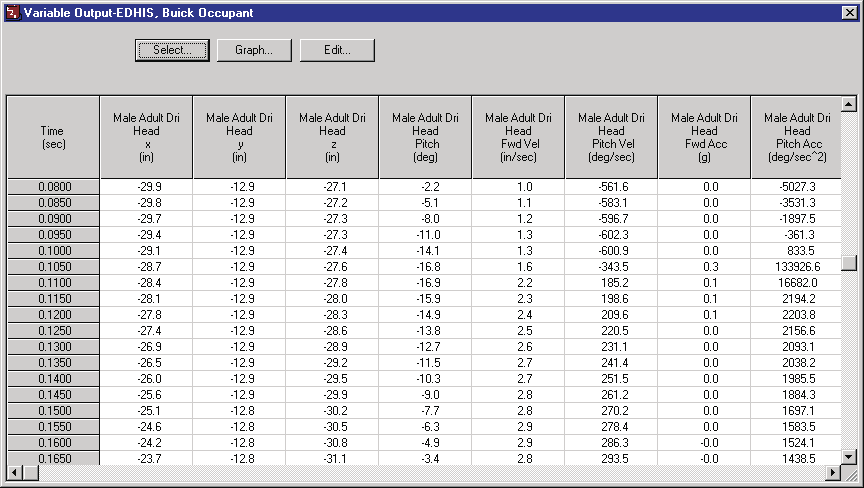The height and width of the screenshot is (488, 864).
Task: Select row header for time 0.1050
Action: 53,267
